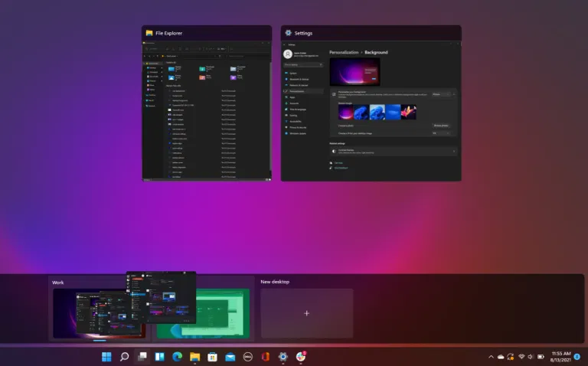The width and height of the screenshot is (588, 366).
Task: Select the Work virtual desktop
Action: pyautogui.click(x=99, y=313)
